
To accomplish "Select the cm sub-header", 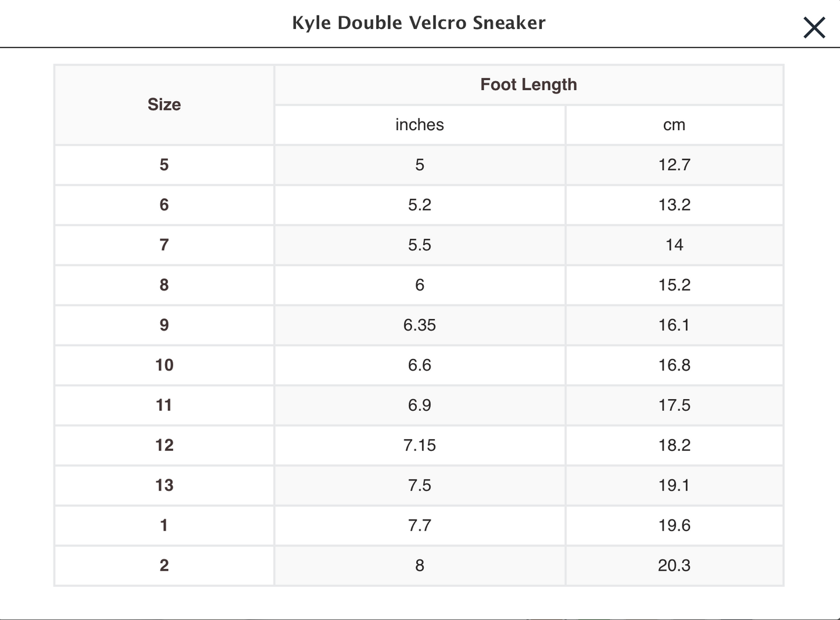I will pos(674,125).
